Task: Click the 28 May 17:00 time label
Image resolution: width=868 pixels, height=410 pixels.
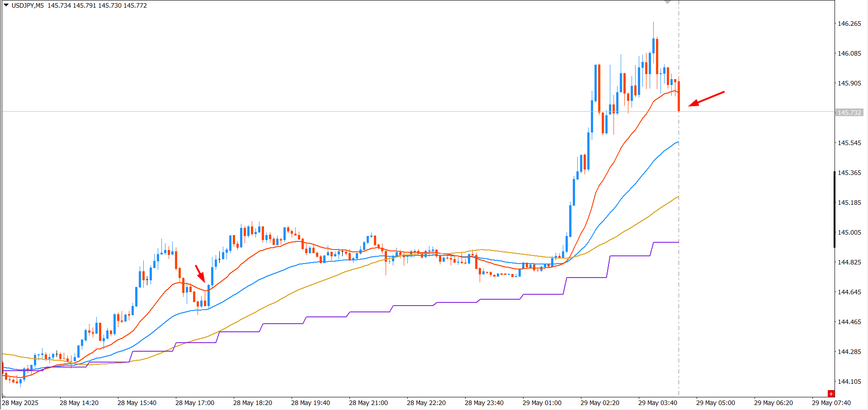Action: tap(195, 403)
